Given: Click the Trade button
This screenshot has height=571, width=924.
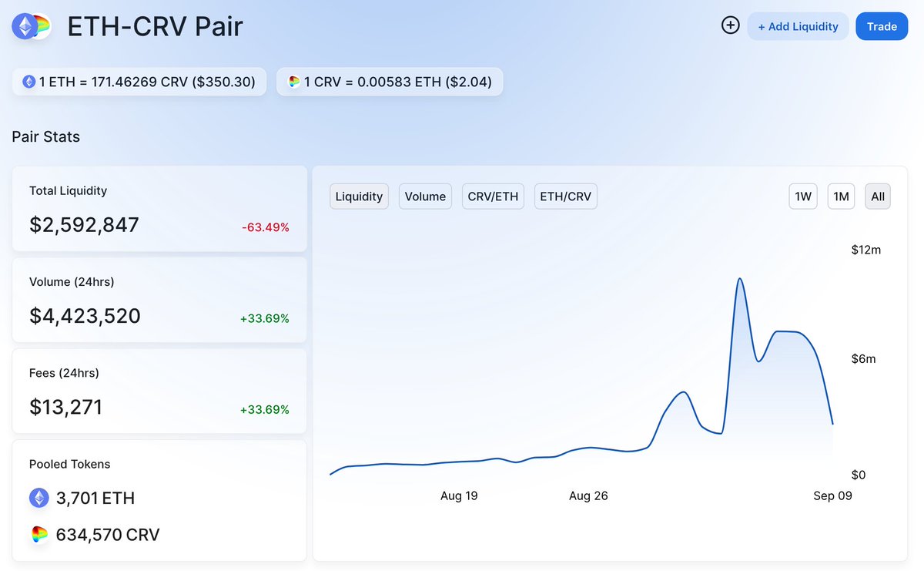Looking at the screenshot, I should [882, 26].
